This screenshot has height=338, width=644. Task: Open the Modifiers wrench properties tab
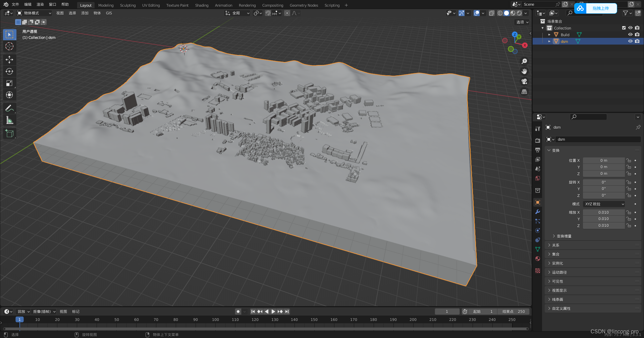click(538, 212)
